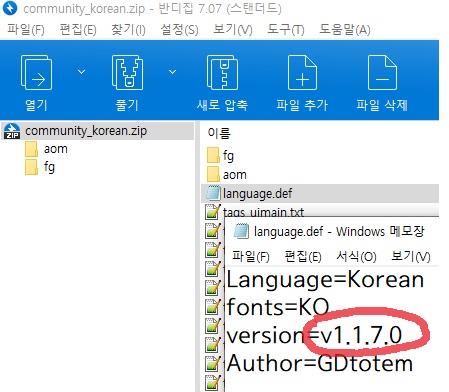
Task: Click the 새로 압축 (New archive) icon
Action: point(222,73)
